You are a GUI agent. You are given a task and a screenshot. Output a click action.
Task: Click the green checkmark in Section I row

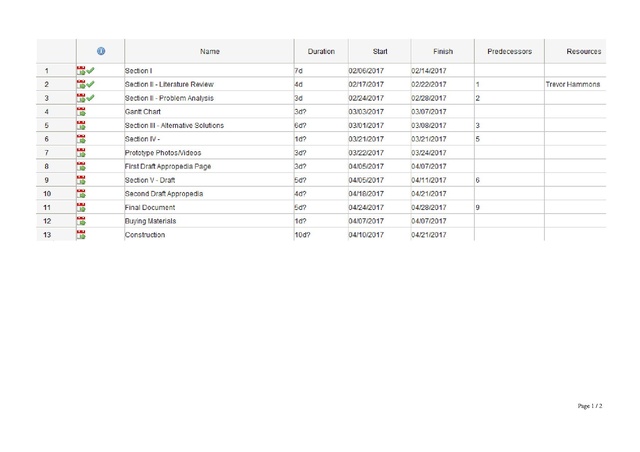[x=91, y=71]
